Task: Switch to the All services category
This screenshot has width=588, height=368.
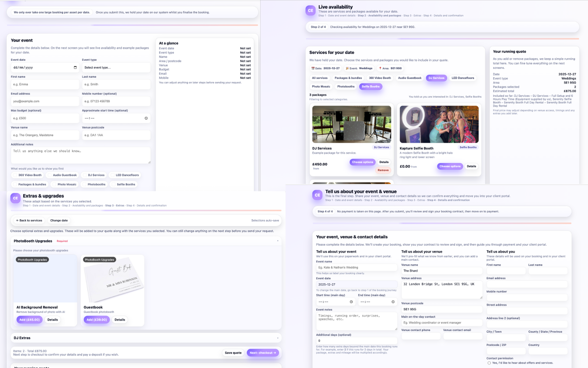Action: coord(319,78)
